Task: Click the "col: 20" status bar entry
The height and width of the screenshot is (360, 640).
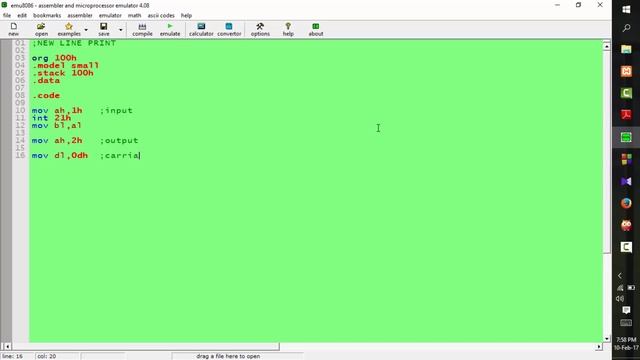Action: point(47,356)
